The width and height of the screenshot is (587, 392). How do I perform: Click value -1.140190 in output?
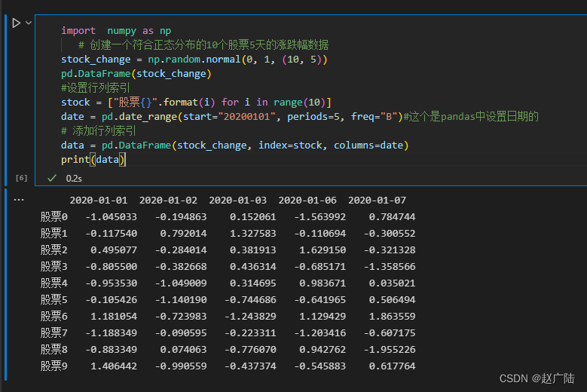pyautogui.click(x=181, y=299)
